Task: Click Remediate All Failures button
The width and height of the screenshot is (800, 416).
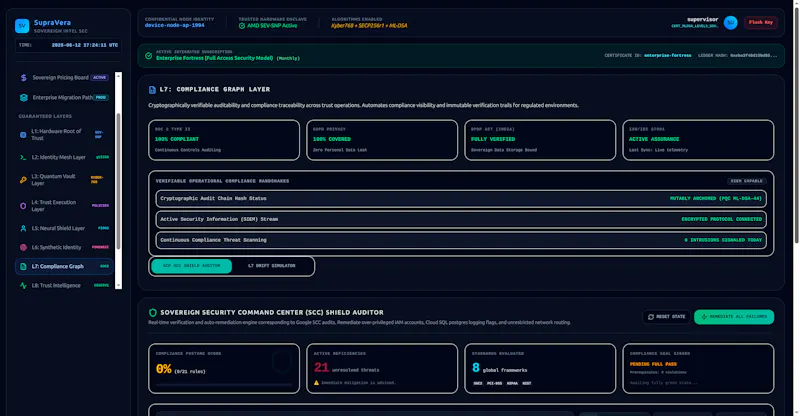Action: tap(734, 316)
